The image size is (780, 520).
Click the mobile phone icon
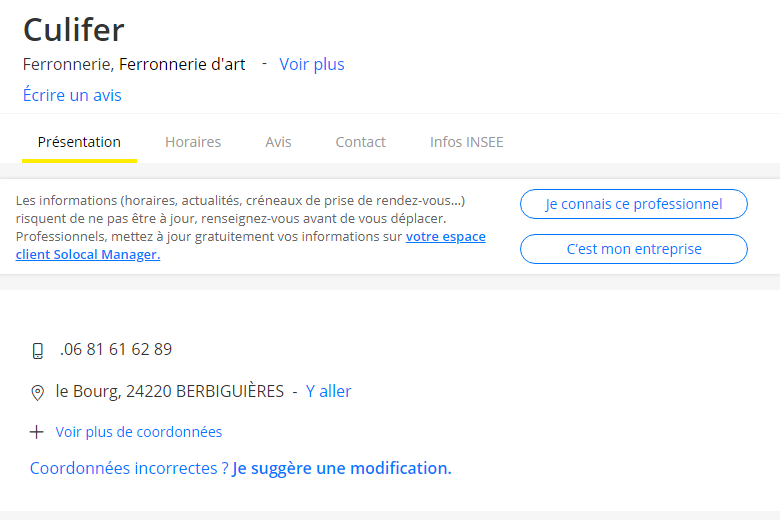coord(38,351)
